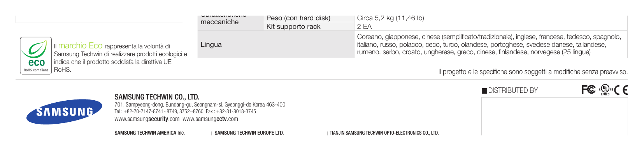
Task: Open the www.samsungsecurity.com link
Action: [x=147, y=119]
